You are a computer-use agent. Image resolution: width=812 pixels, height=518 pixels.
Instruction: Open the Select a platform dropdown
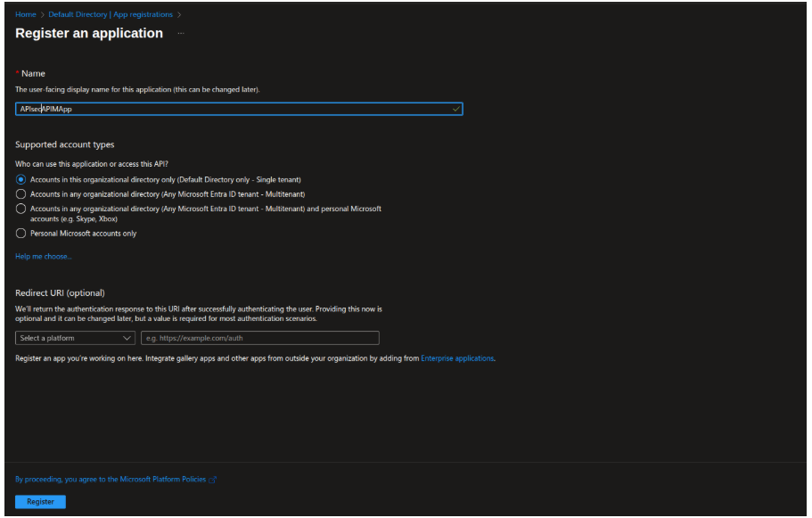click(75, 338)
